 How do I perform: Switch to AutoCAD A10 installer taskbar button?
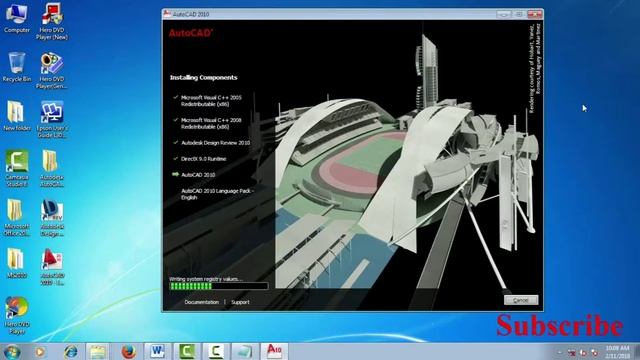click(x=274, y=351)
